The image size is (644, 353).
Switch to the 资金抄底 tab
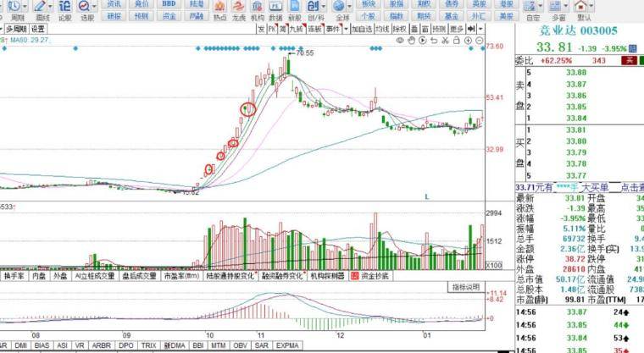[x=370, y=276]
